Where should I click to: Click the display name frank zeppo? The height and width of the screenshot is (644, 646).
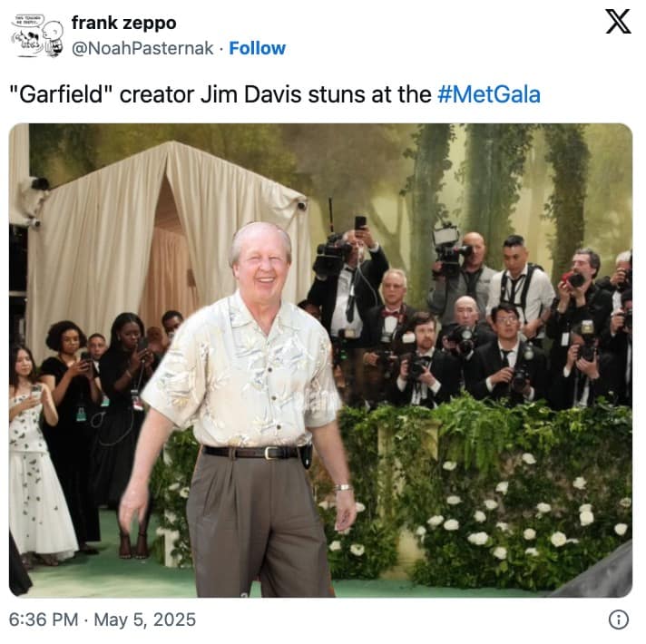[x=123, y=23]
